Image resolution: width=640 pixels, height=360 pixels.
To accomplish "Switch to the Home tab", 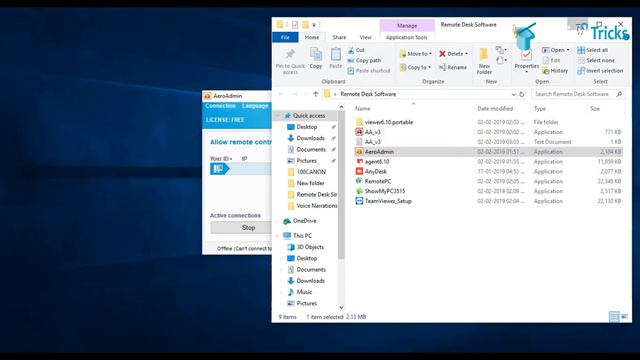I will 312,37.
